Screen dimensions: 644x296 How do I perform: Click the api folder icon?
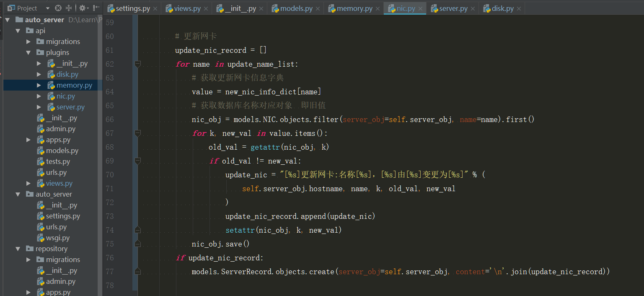[x=30, y=31]
